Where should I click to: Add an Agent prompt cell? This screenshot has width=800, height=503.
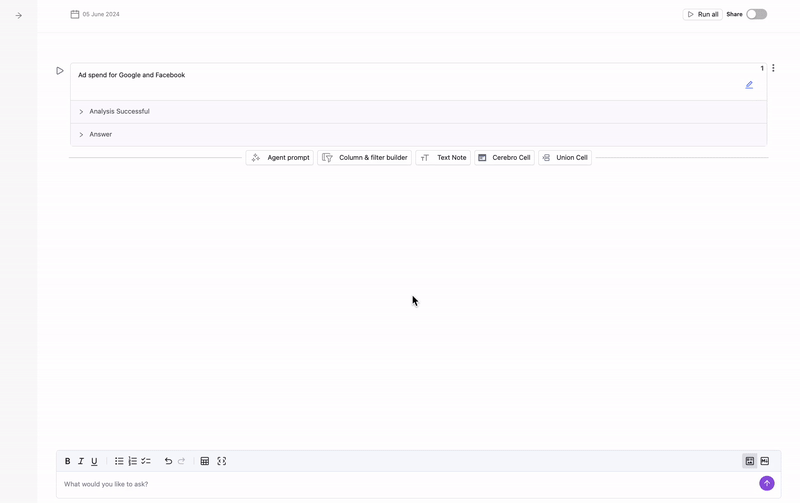[x=279, y=157]
